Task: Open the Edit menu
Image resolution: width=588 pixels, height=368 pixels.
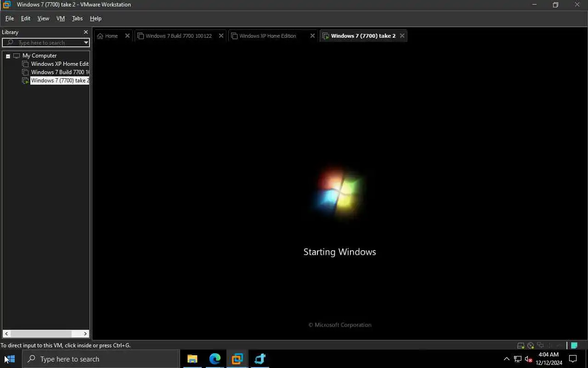Action: (26, 18)
